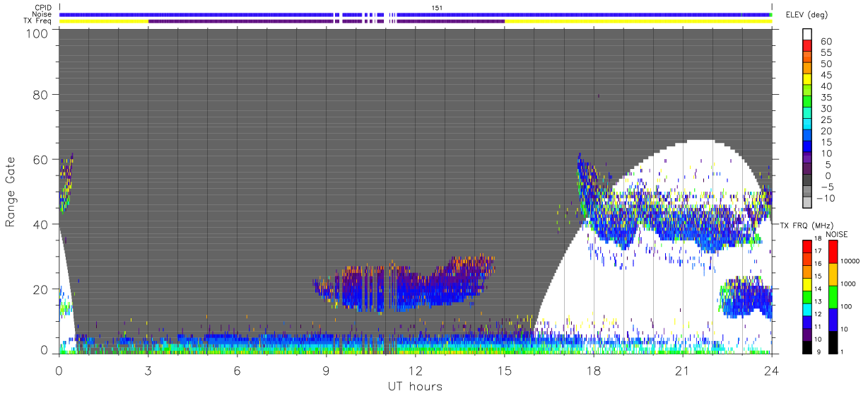Click the 'Noise' row label at top left
The width and height of the screenshot is (868, 401).
click(x=41, y=14)
